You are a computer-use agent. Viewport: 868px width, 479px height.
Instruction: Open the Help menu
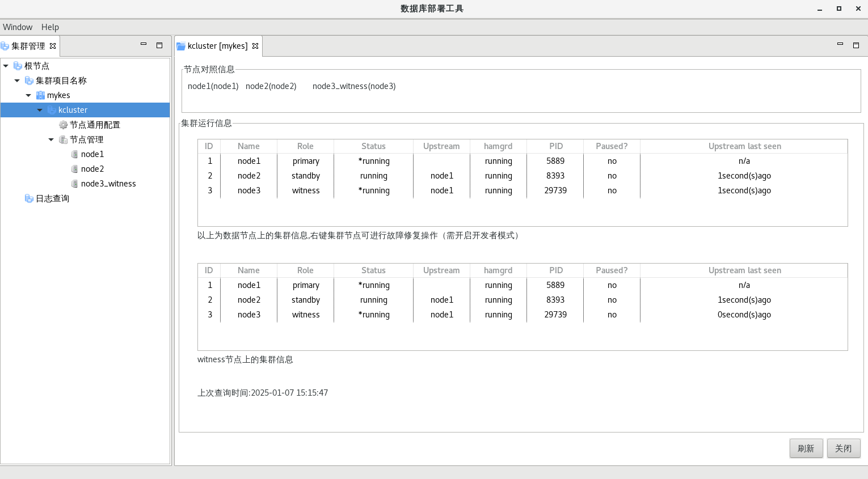[50, 27]
